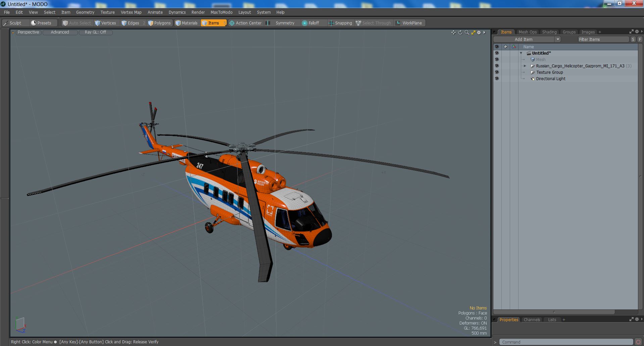Toggle Select Through mode
Viewport: 644px width, 346px height.
(x=374, y=23)
